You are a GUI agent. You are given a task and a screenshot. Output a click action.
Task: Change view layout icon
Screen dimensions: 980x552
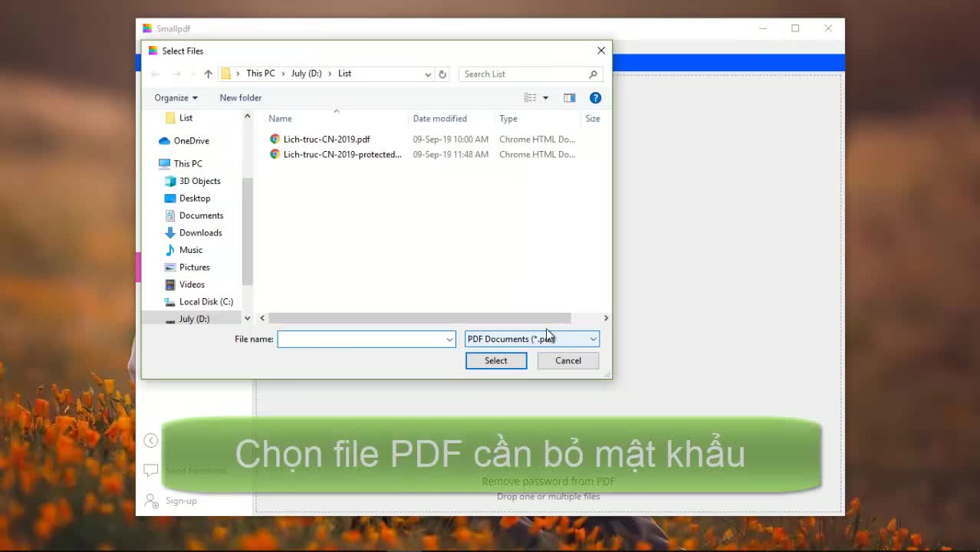point(530,97)
